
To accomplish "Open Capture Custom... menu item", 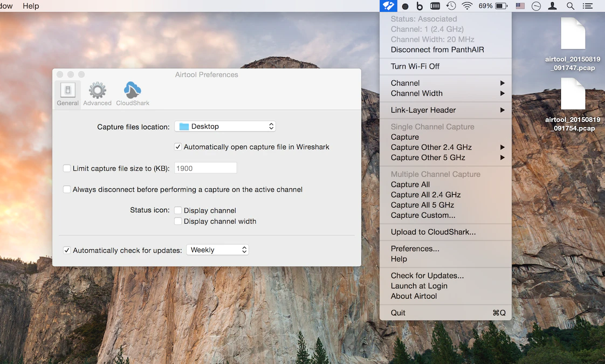I will pyautogui.click(x=445, y=215).
